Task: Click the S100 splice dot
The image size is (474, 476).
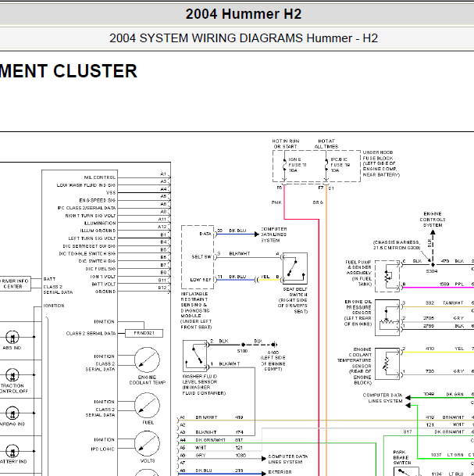Action: point(243,345)
